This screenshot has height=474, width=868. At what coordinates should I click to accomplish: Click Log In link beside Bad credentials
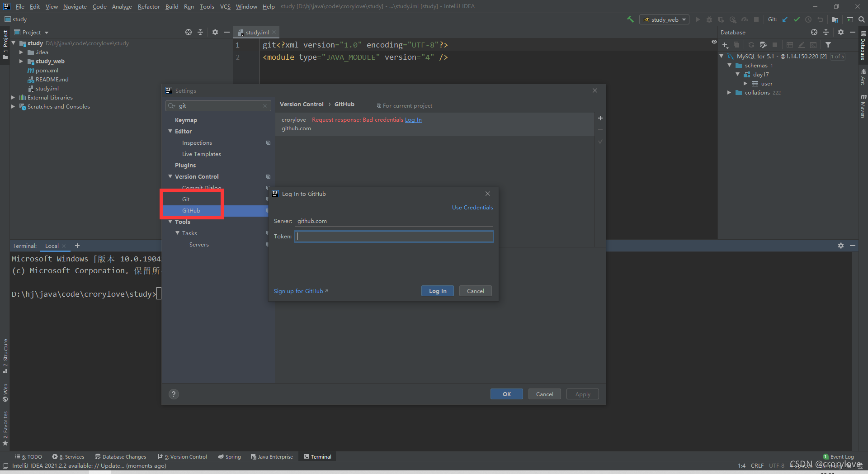(x=413, y=120)
